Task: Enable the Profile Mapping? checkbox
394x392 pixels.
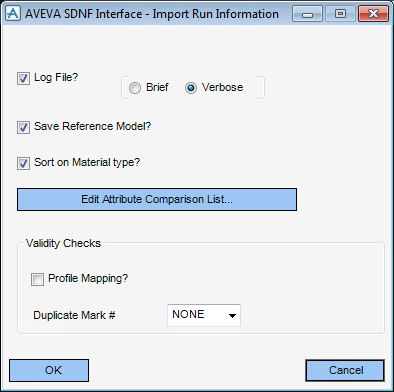Action: click(37, 279)
